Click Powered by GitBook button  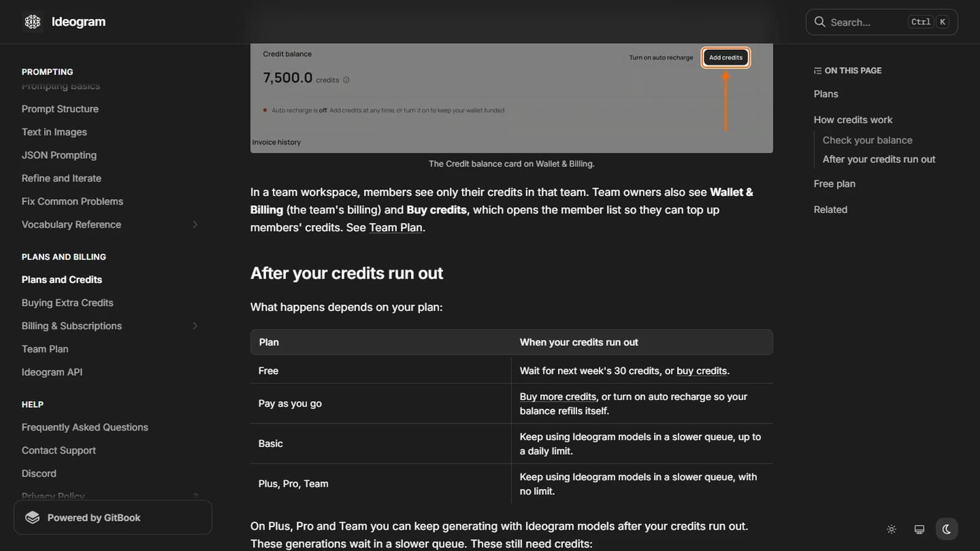coord(113,518)
